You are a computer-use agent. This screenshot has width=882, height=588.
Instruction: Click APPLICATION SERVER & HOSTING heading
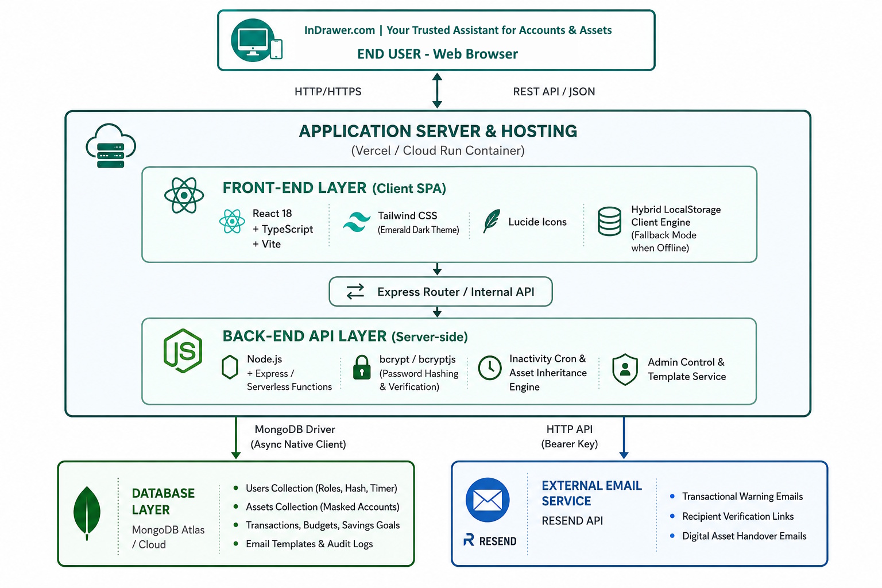pyautogui.click(x=438, y=131)
